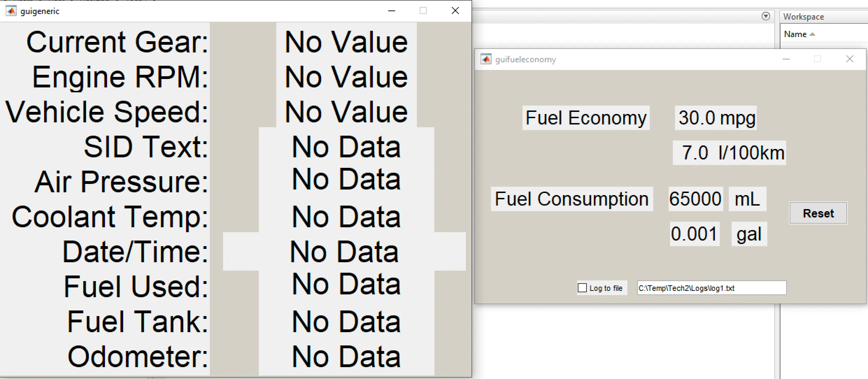Select the Engine RPM No Value field
Viewport: 868px width, 379px height.
[346, 77]
